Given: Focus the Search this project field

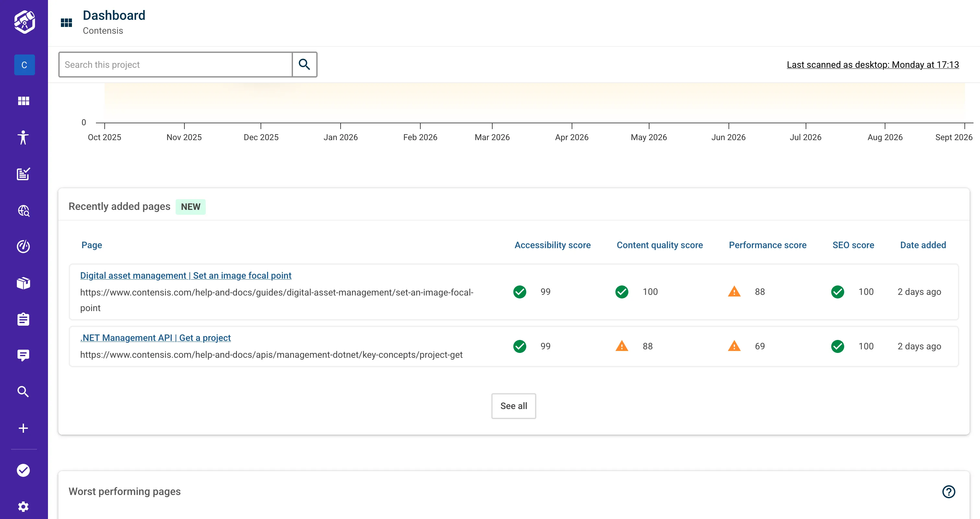Looking at the screenshot, I should click(175, 64).
